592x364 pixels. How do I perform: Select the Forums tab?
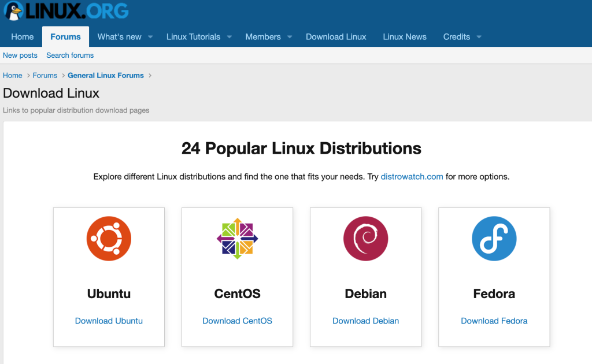tap(65, 36)
